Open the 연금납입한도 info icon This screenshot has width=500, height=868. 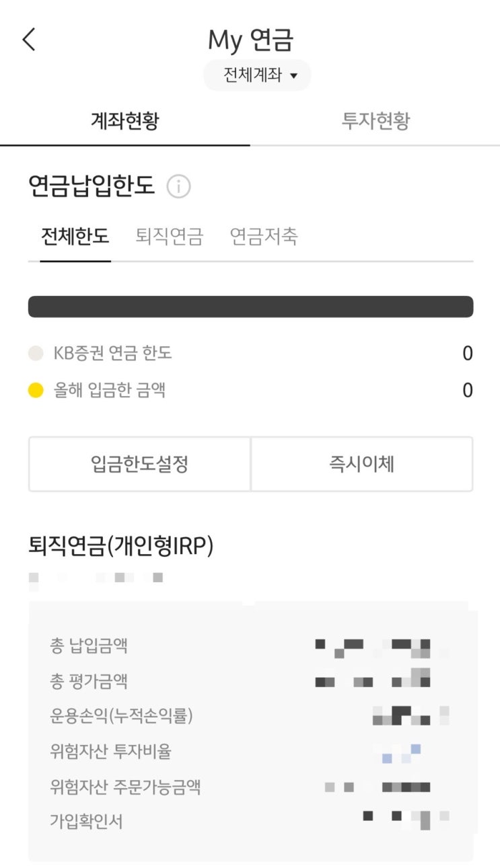pyautogui.click(x=179, y=186)
